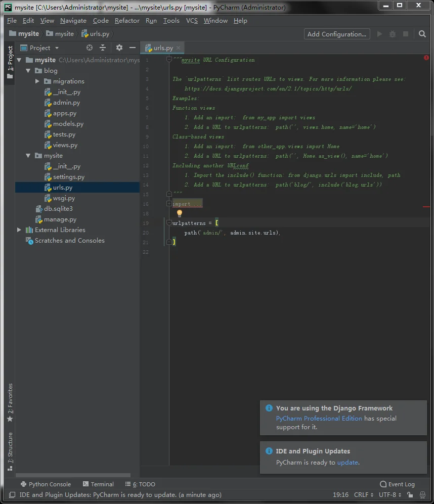
Task: Click the Project panel horizontal scrollbar
Action: [73, 475]
